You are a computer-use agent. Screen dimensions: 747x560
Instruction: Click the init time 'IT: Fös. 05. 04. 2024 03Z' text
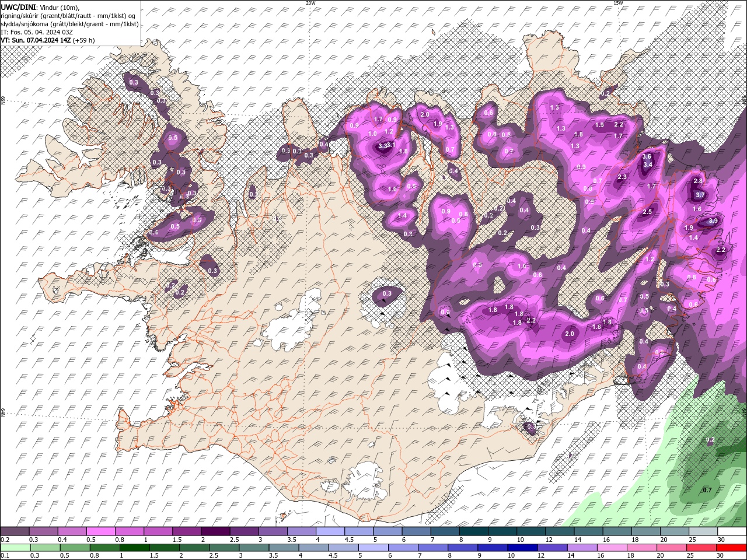37,32
